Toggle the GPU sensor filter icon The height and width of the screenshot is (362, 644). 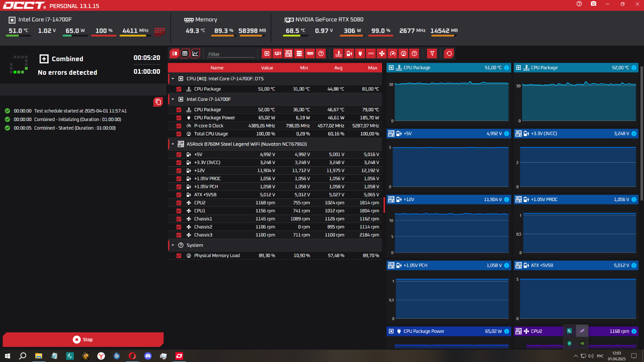click(278, 54)
